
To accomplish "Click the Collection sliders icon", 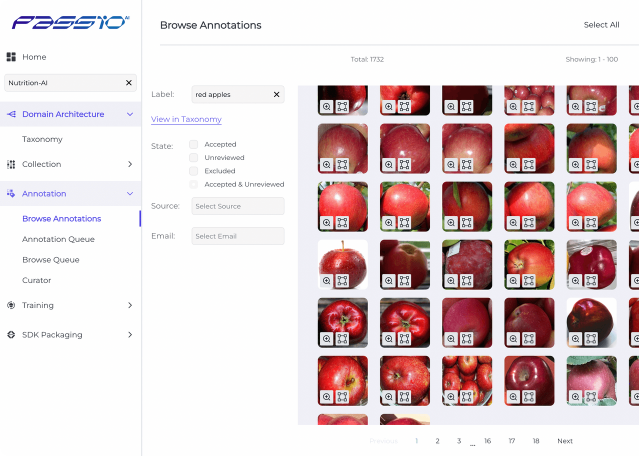I will coord(11,164).
